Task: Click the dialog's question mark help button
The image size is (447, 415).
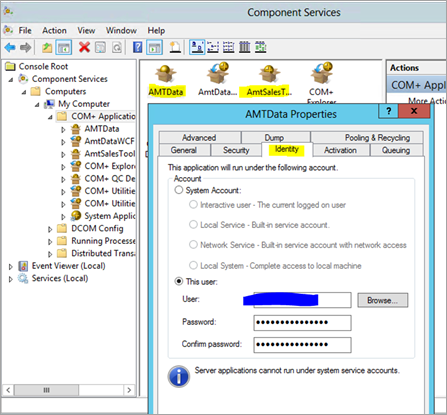Action: point(388,111)
